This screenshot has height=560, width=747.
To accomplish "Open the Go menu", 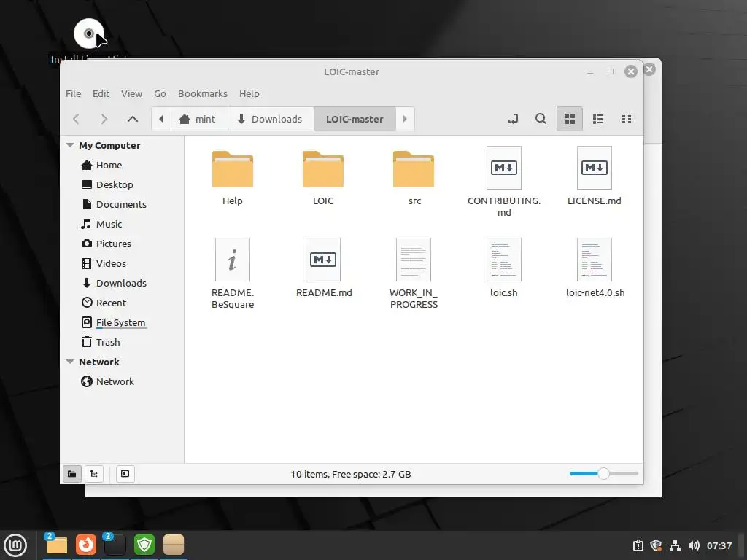I will [x=160, y=93].
